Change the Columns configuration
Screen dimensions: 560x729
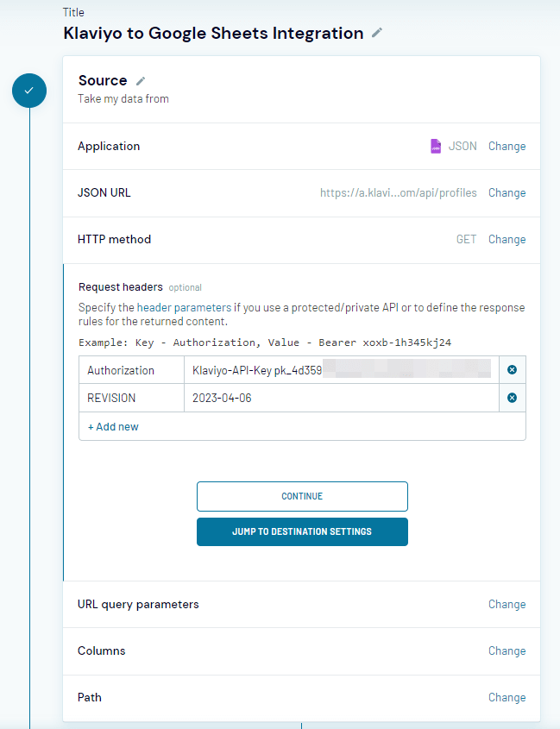click(507, 650)
